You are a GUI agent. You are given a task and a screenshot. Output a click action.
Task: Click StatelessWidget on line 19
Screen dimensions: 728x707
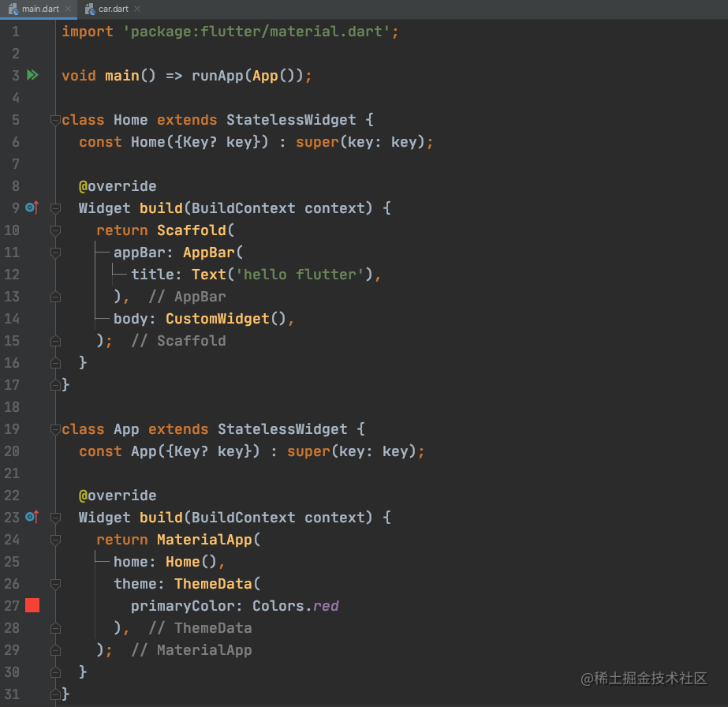click(x=282, y=429)
